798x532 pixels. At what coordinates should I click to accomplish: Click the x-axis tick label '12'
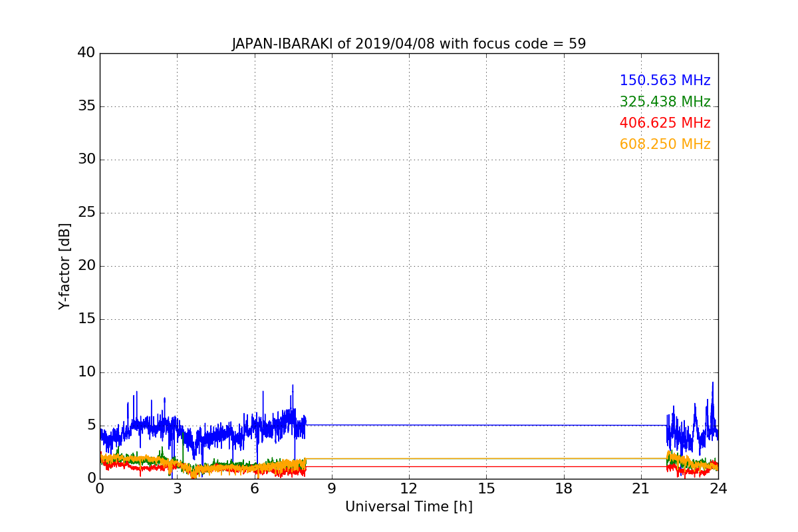click(409, 488)
